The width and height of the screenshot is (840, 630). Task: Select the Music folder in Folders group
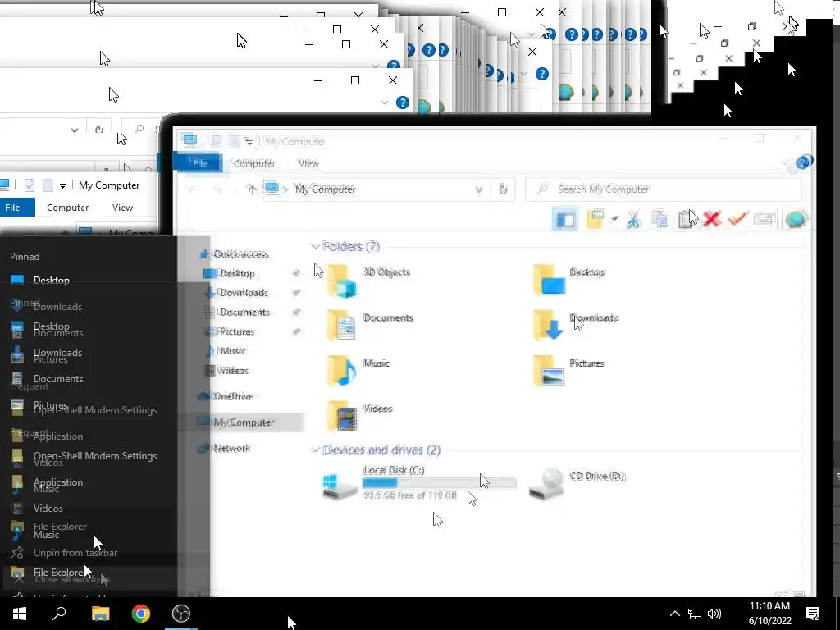point(358,371)
